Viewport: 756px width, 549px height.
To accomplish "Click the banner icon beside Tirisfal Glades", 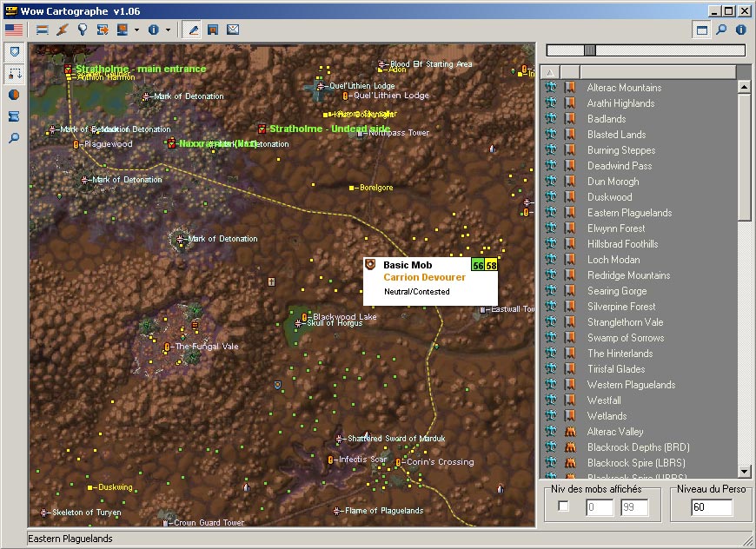I will coord(570,368).
